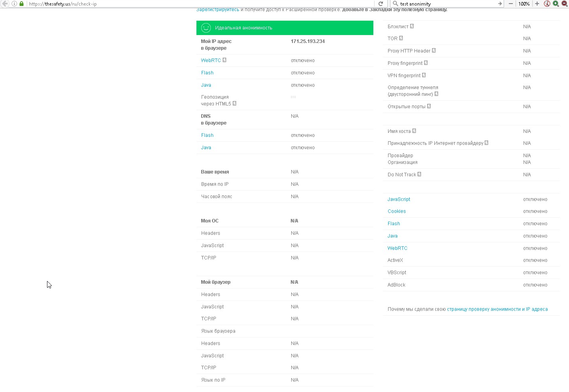
Task: Open the Flash link under Мой IP адрес
Action: (x=207, y=73)
